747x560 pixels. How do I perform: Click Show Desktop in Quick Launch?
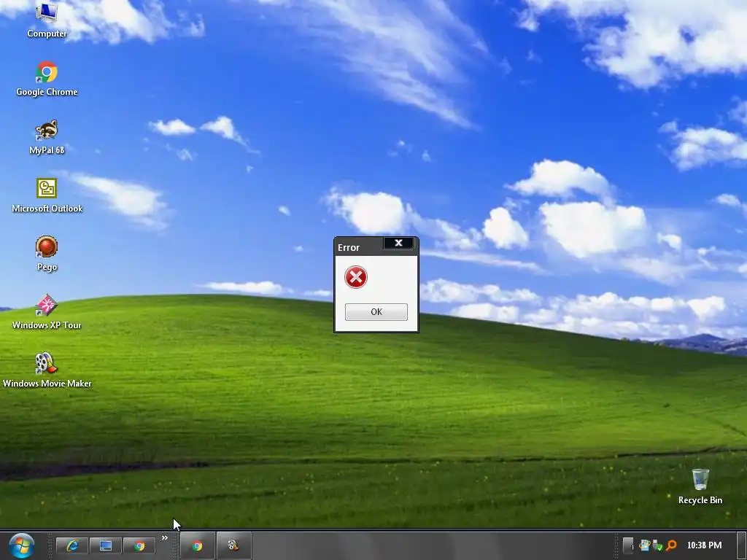click(106, 545)
